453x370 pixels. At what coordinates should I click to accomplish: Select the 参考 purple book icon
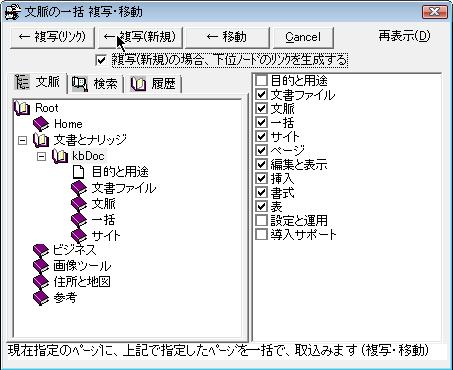[x=41, y=298]
